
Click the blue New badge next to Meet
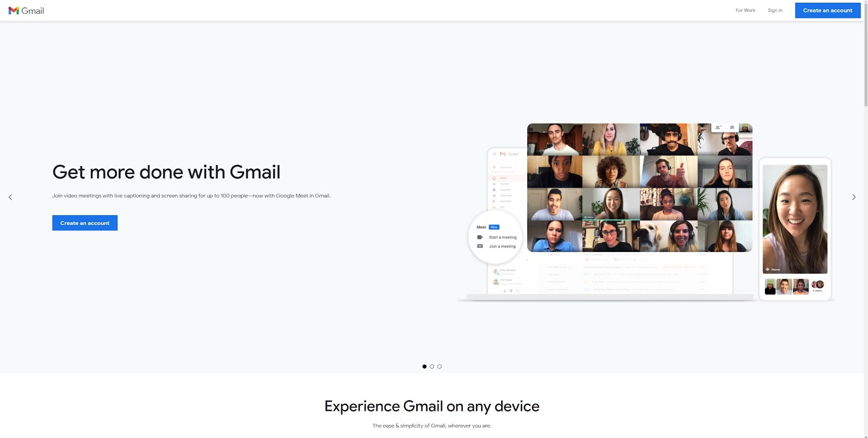(x=494, y=227)
